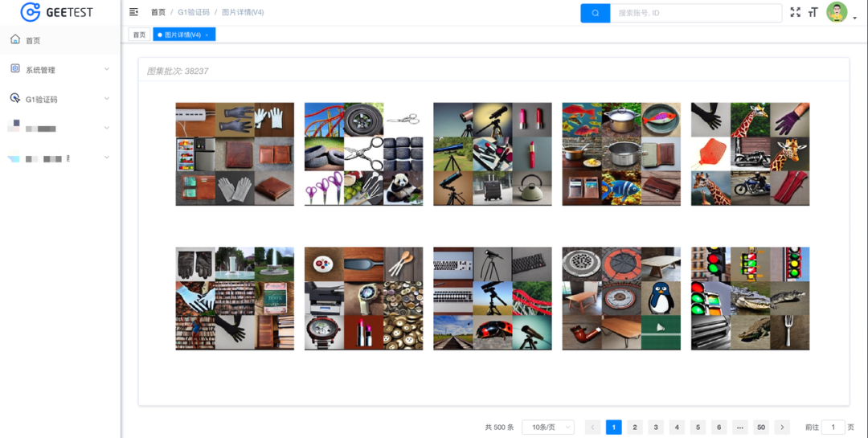Go to page 6
The image size is (868, 438).
coord(719,427)
